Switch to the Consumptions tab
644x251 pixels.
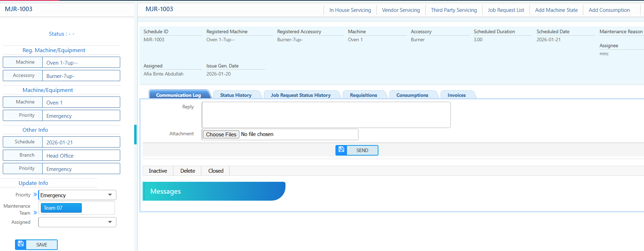pyautogui.click(x=412, y=95)
